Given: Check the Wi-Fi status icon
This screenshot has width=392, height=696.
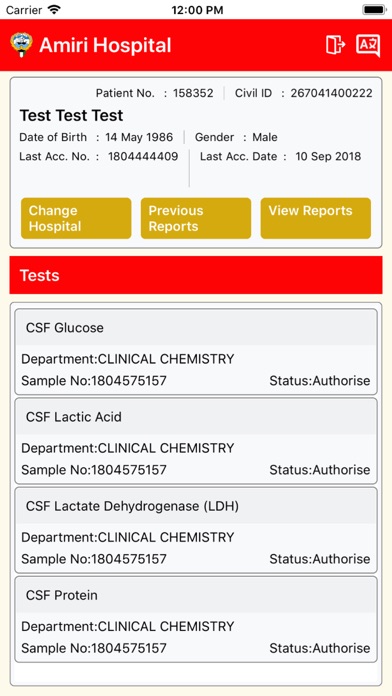Looking at the screenshot, I should click(x=55, y=9).
